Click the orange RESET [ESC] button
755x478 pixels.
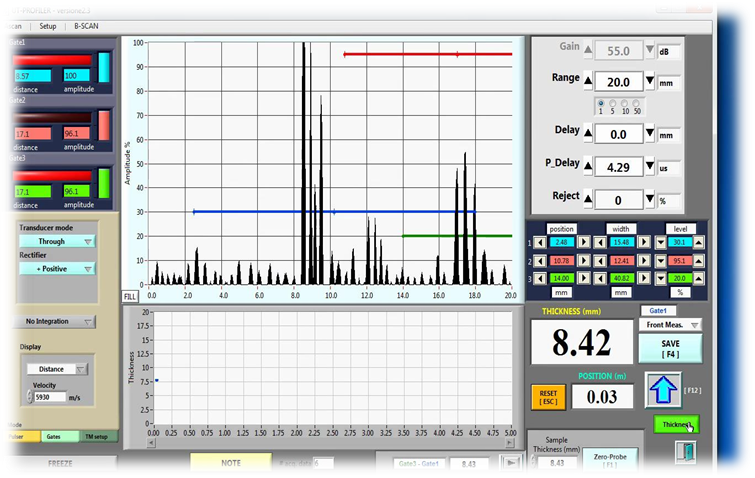pos(548,397)
